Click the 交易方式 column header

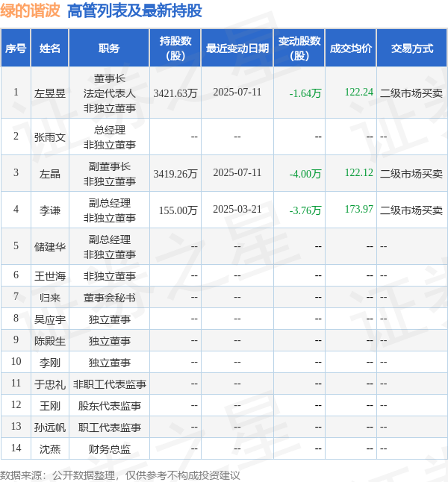411,48
